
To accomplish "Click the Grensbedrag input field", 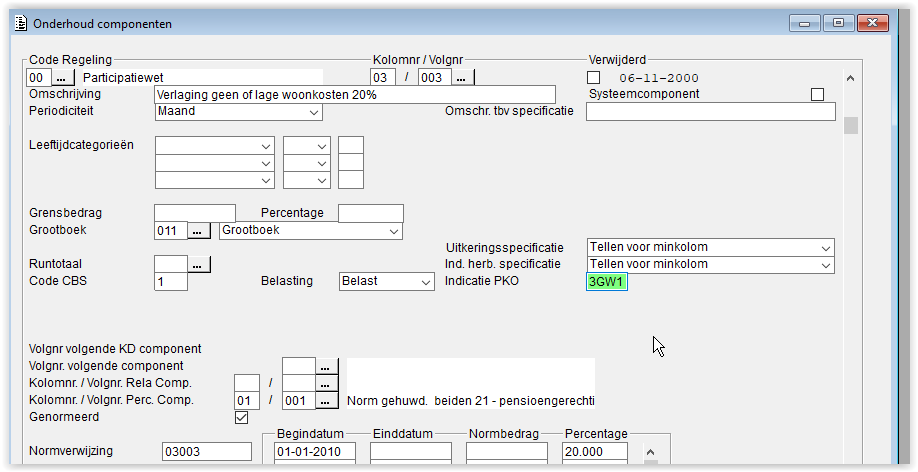I will (x=195, y=214).
